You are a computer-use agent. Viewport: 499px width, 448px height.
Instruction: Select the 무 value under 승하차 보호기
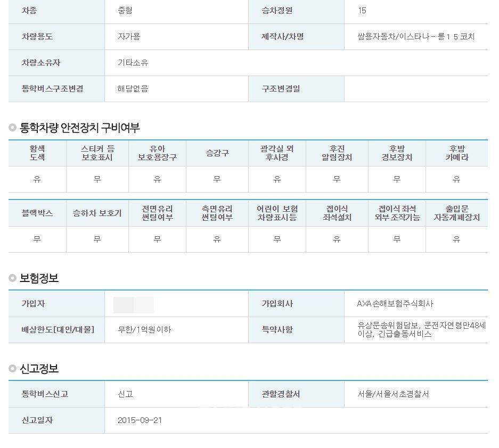tap(97, 239)
